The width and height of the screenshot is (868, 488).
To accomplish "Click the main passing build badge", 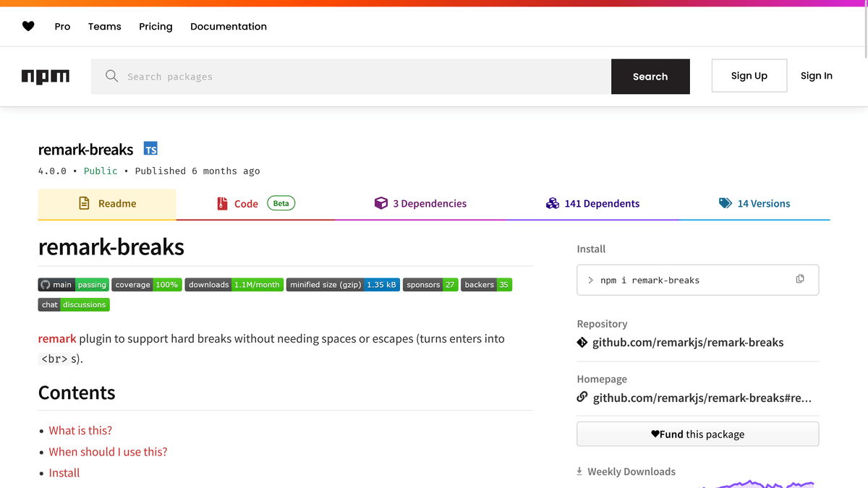I will 74,285.
